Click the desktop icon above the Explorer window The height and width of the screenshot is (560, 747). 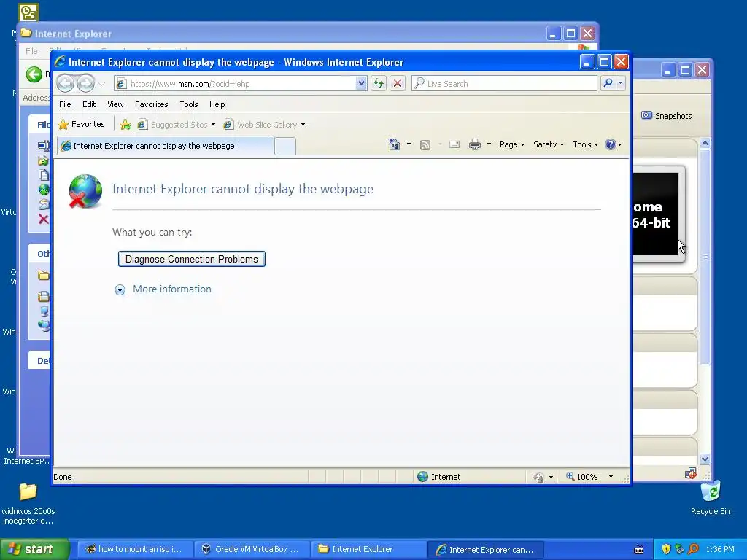28,12
